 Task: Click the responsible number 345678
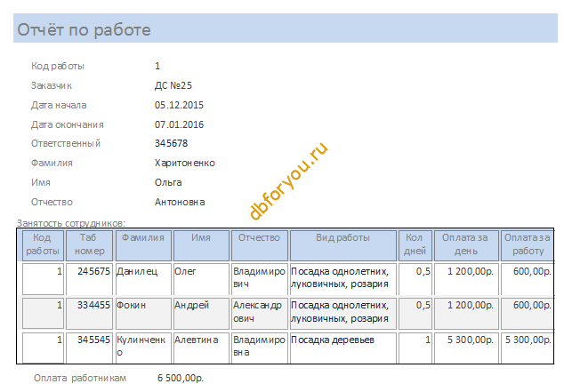pyautogui.click(x=171, y=143)
